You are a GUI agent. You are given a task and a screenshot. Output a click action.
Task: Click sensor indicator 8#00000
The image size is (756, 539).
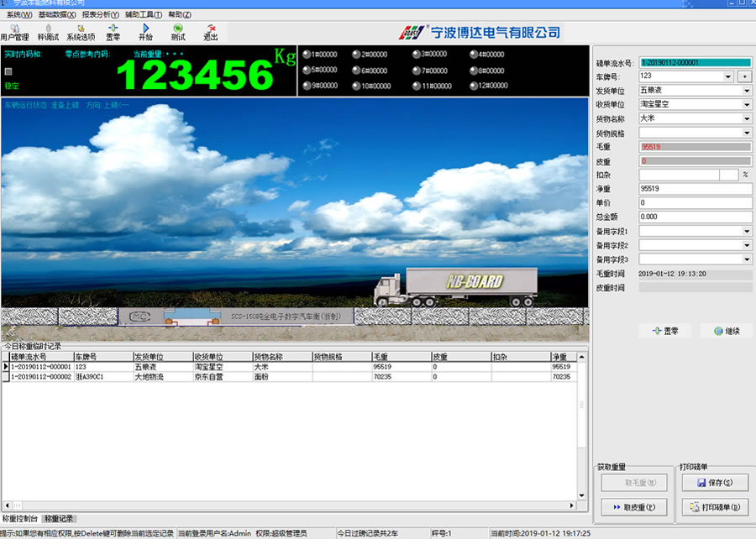point(487,71)
